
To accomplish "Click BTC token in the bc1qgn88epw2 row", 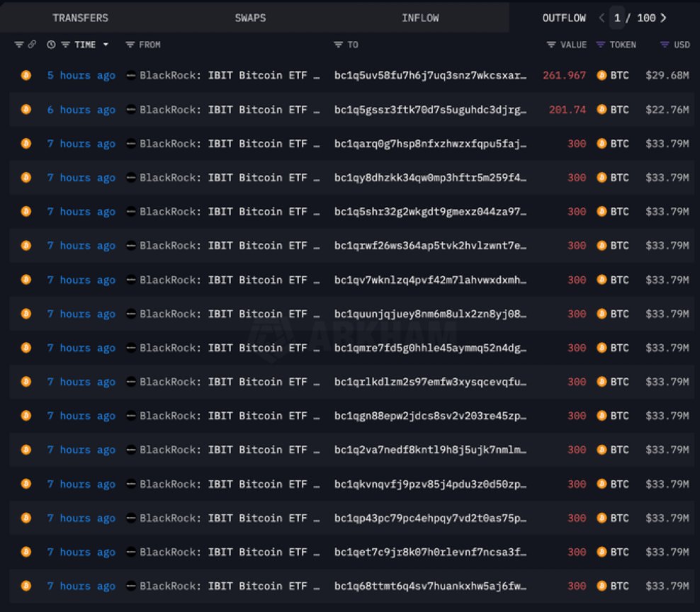I will [613, 416].
